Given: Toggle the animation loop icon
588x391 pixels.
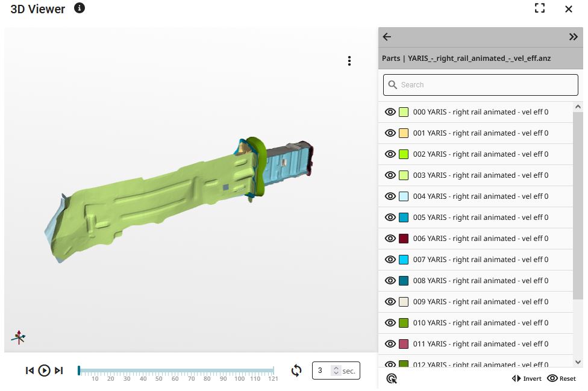Looking at the screenshot, I should (296, 371).
